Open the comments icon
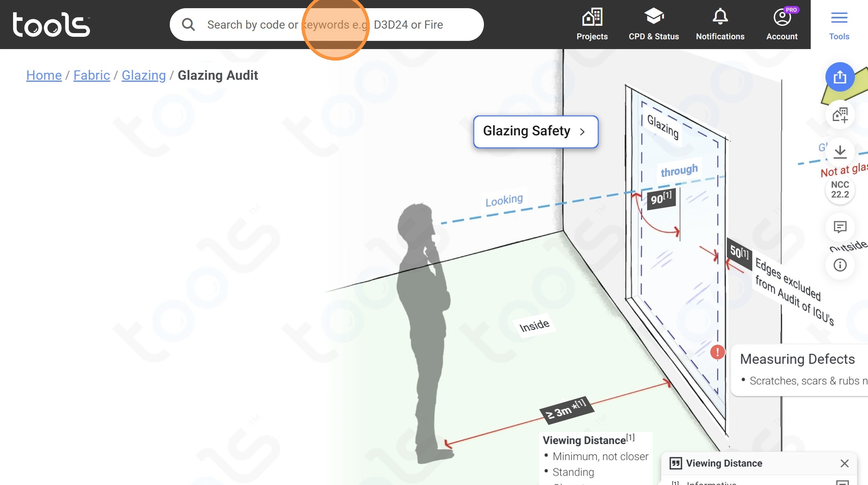The image size is (868, 485). (840, 227)
